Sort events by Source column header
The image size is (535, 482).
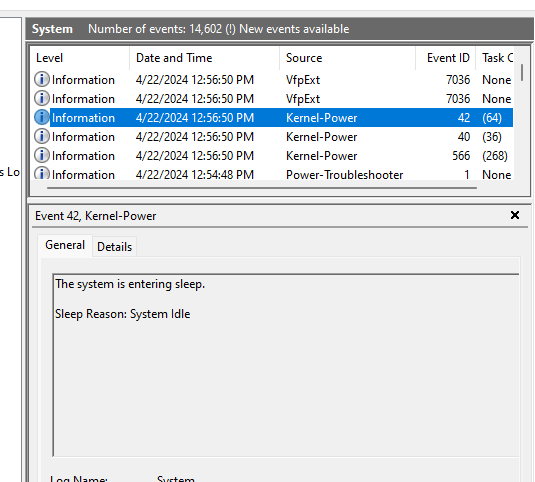(347, 58)
